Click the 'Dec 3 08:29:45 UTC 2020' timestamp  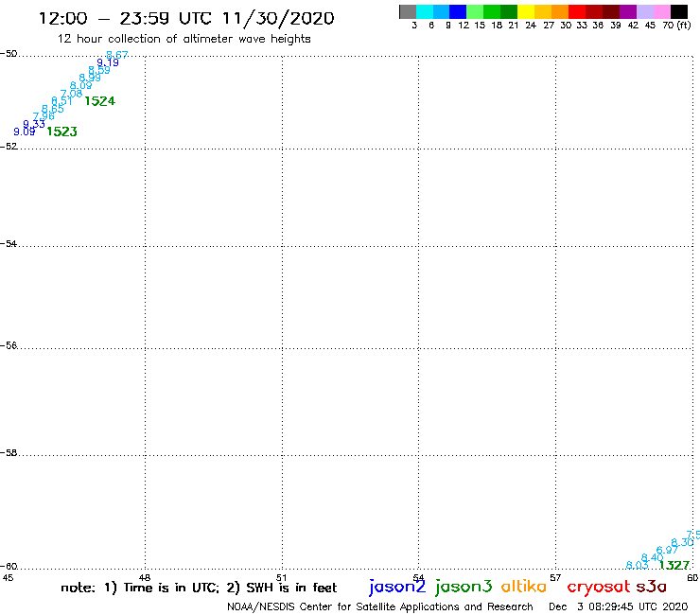point(619,606)
